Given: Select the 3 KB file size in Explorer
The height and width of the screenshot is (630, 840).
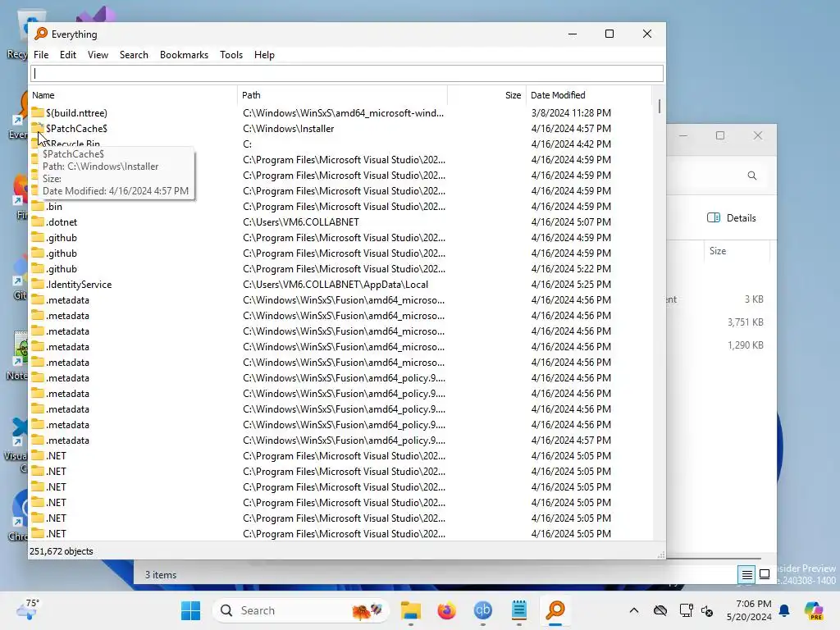Looking at the screenshot, I should (754, 299).
